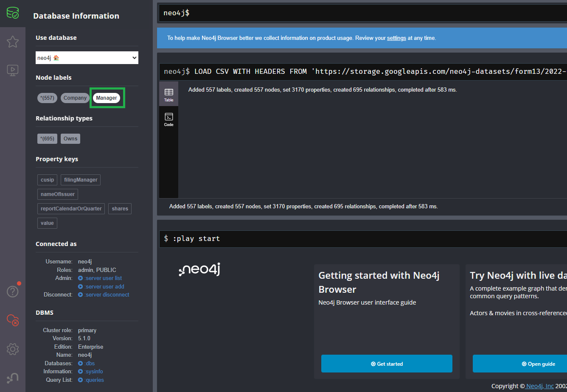Click the Neo4j logo at sidebar bottom
567x392 pixels.
point(12,378)
